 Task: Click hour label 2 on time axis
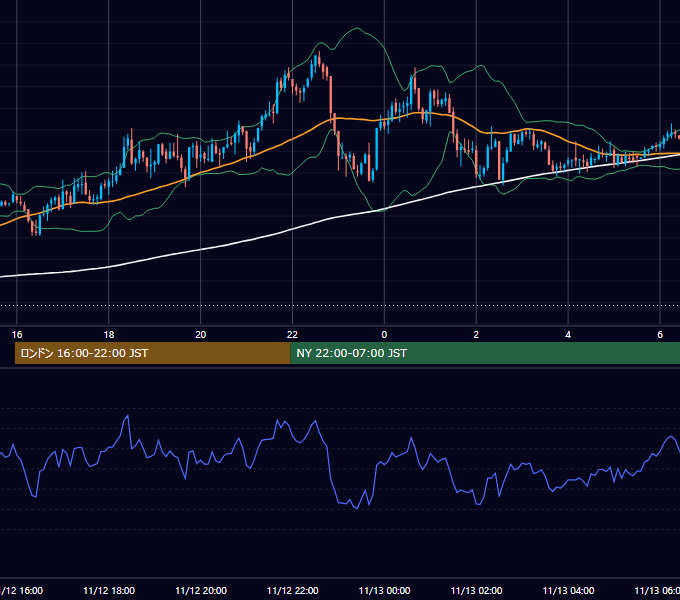click(x=476, y=335)
